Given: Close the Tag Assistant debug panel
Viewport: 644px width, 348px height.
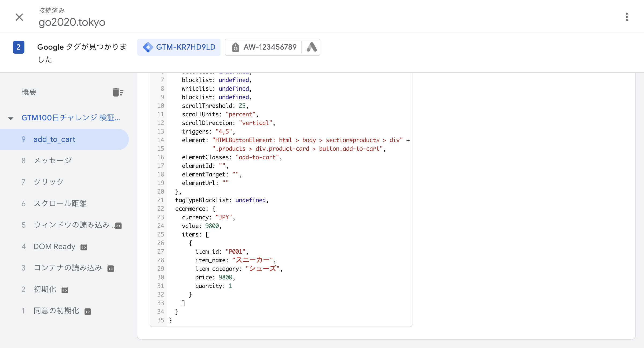Looking at the screenshot, I should [19, 17].
